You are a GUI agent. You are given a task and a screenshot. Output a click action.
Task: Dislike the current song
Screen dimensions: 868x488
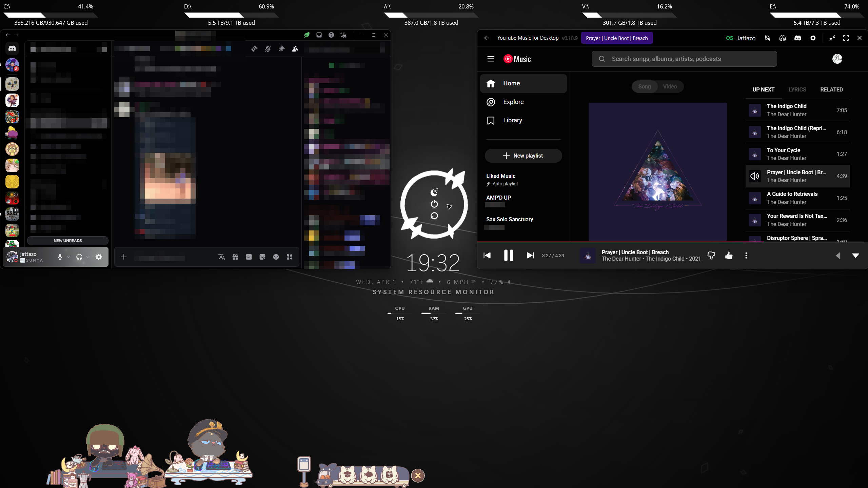tap(711, 256)
